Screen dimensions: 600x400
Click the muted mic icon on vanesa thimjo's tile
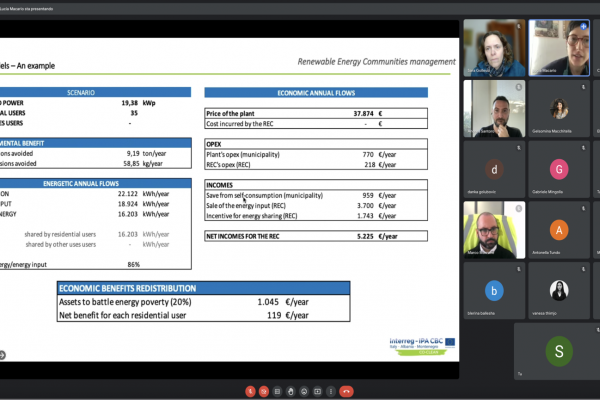[x=583, y=269]
